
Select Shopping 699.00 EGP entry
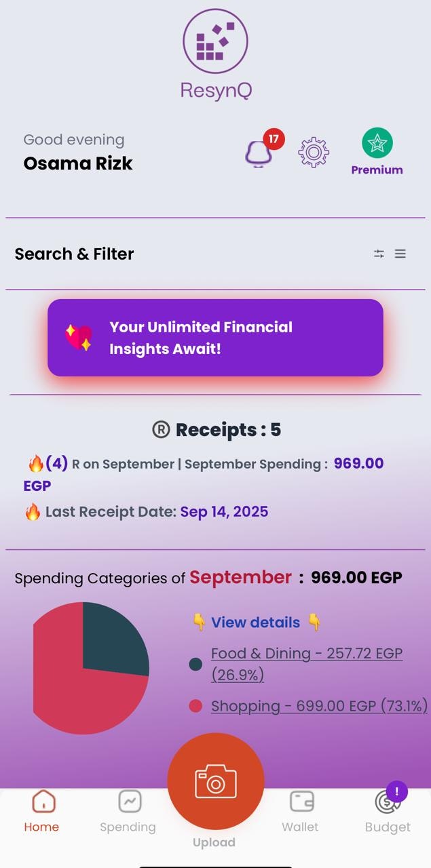(320, 706)
